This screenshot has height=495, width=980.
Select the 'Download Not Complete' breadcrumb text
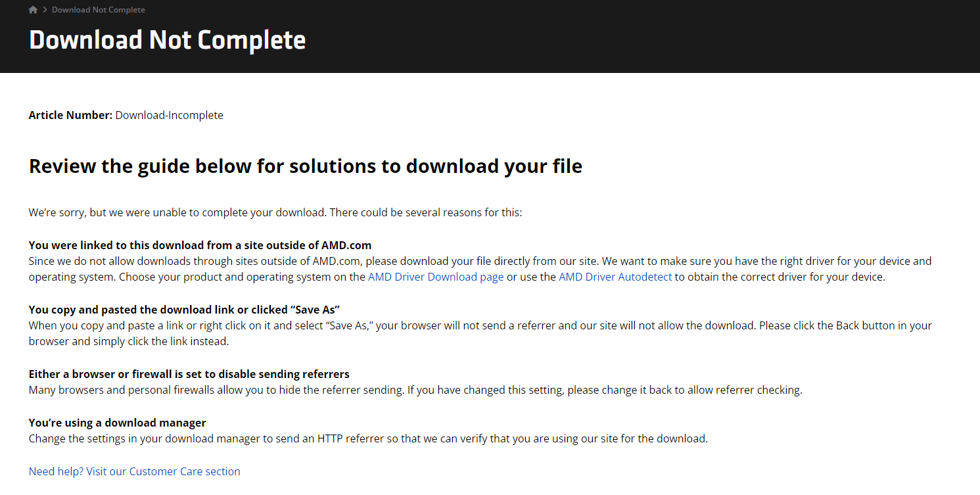[99, 10]
